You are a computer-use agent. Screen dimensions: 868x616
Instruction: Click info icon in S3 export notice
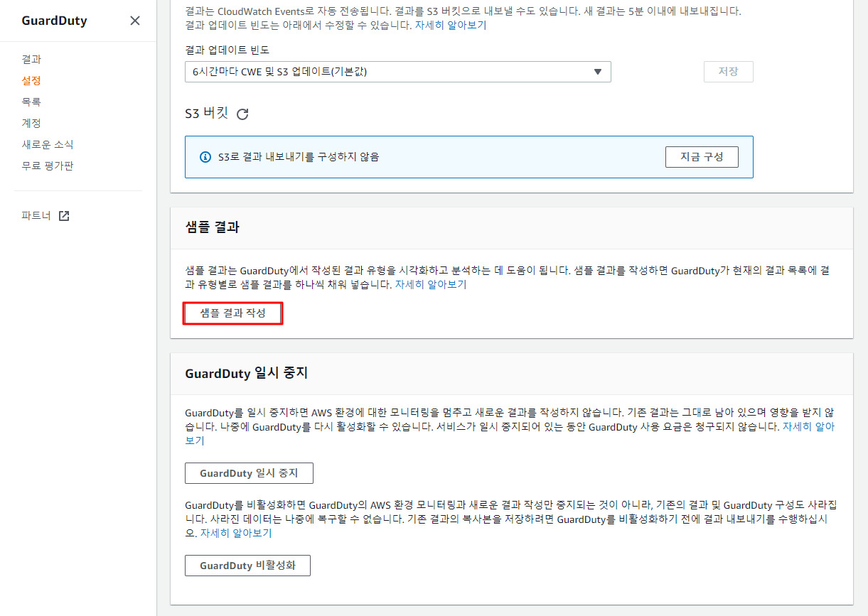pyautogui.click(x=205, y=157)
